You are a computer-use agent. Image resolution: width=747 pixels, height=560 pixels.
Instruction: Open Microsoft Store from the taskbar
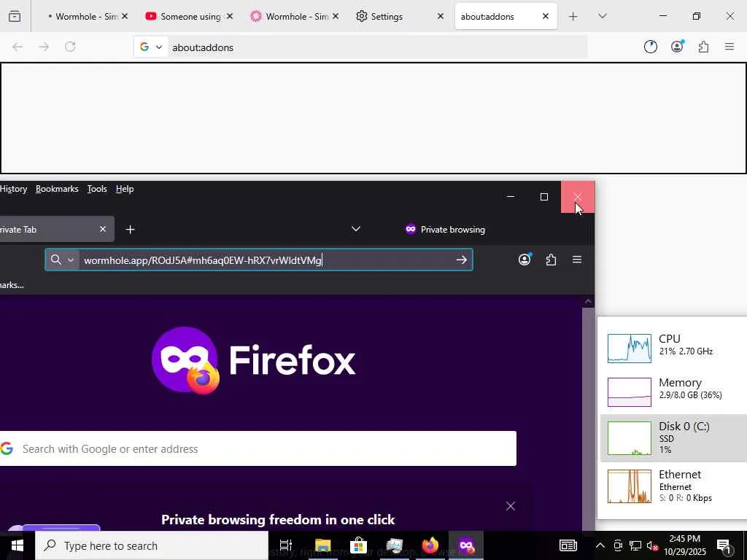358,545
